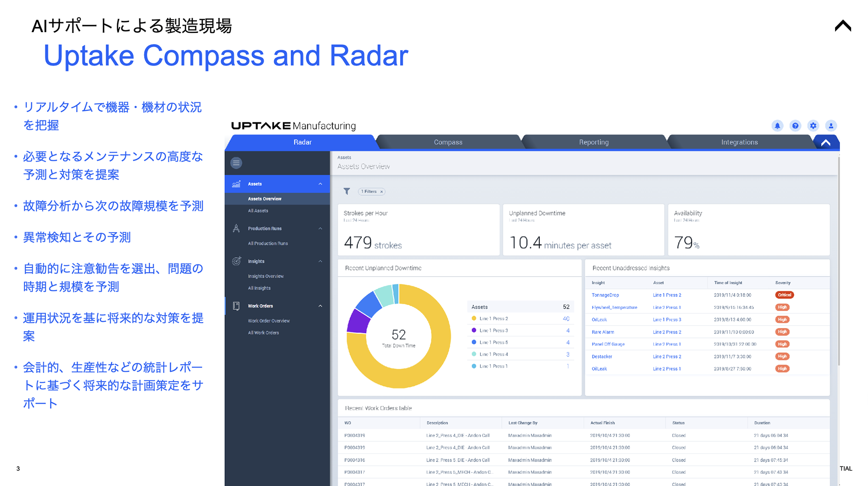Click the Uptake caret logo in slide corner
The height and width of the screenshot is (486, 868).
[x=843, y=26]
